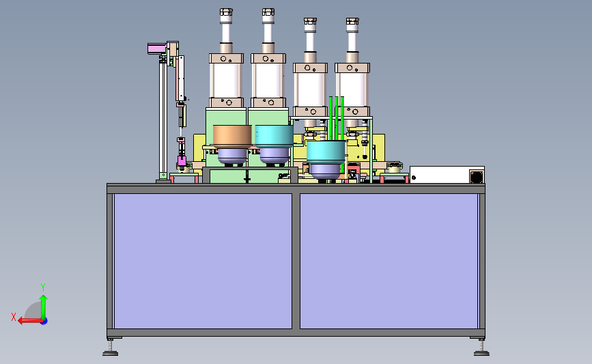Select the right leveling foot of the frame

tap(481, 348)
